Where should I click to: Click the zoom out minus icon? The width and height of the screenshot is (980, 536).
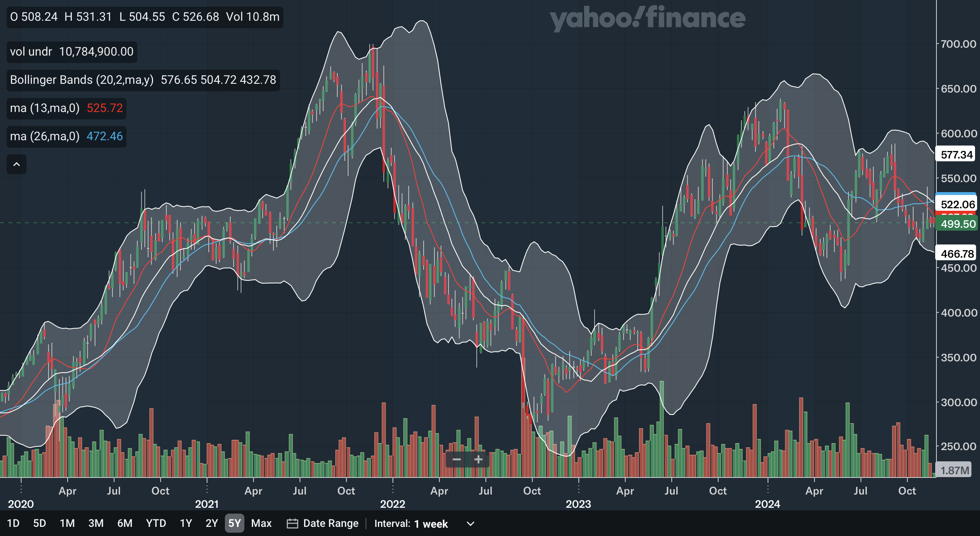pyautogui.click(x=456, y=459)
